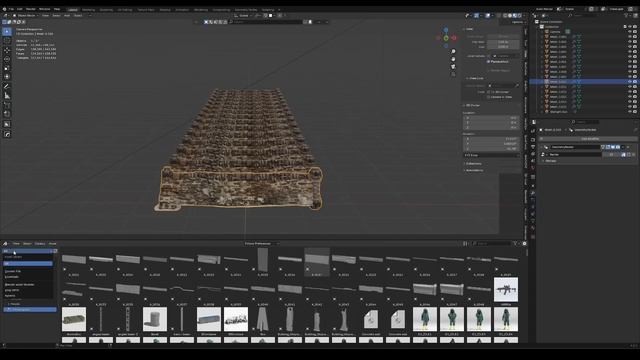
Task: Click the blue Z axis on navigation gizmo
Action: (x=446, y=30)
